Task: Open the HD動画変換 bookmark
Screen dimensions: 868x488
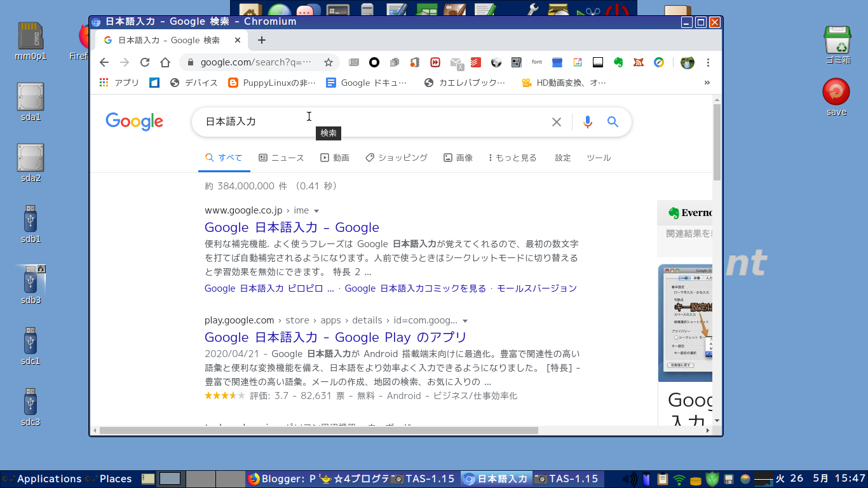Action: tap(564, 83)
